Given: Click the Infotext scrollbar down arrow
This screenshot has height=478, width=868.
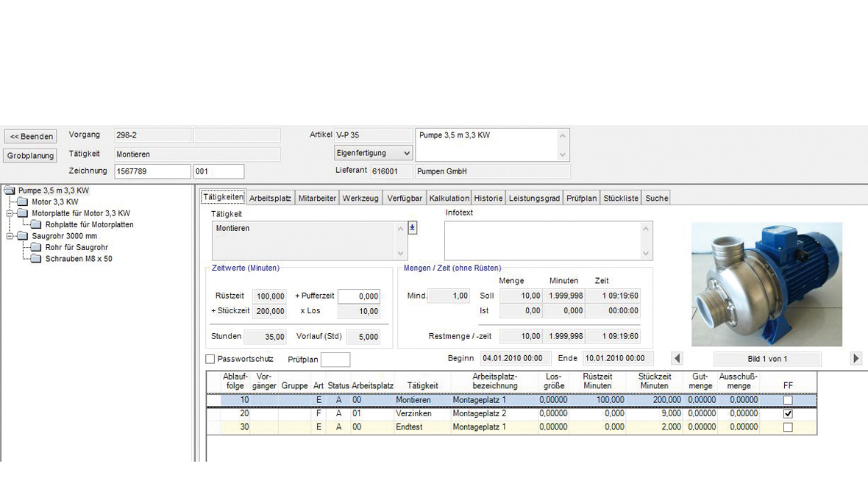Looking at the screenshot, I should [646, 254].
